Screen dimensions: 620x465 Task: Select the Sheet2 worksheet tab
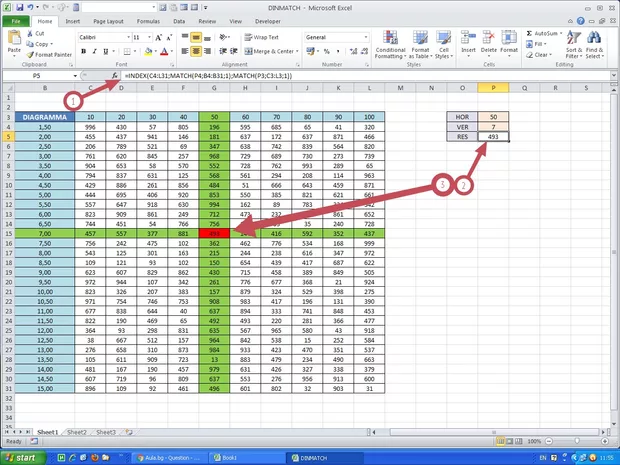(77, 432)
